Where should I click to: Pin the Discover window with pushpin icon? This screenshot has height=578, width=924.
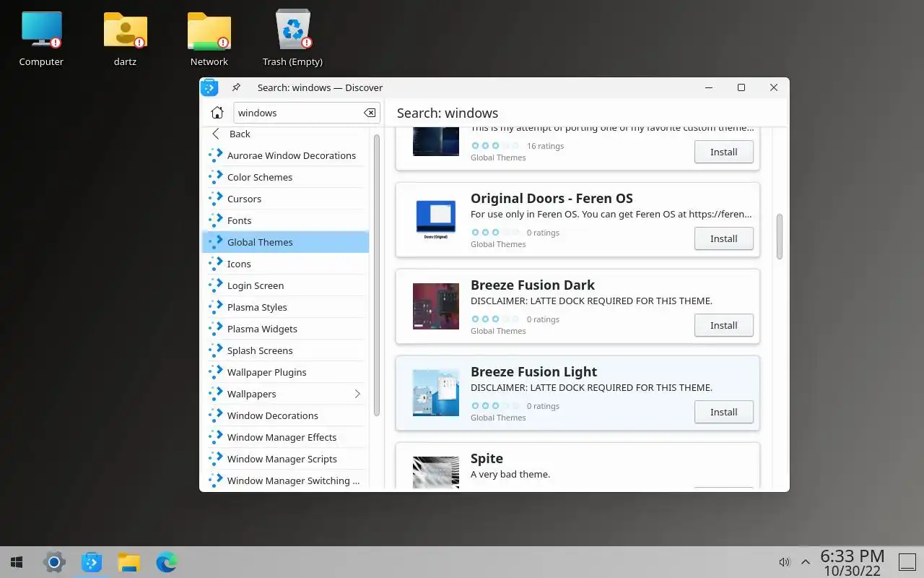click(x=236, y=87)
